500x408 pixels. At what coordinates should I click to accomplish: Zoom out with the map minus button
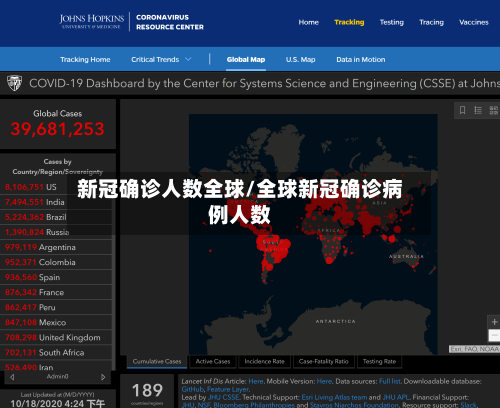[x=494, y=335]
